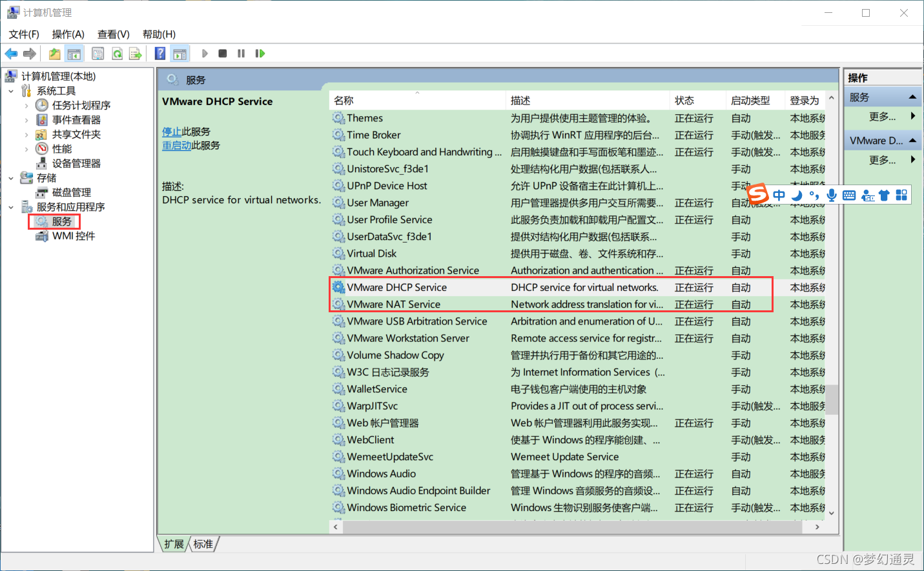Switch to the 标准 tab
This screenshot has height=571, width=924.
tap(203, 544)
